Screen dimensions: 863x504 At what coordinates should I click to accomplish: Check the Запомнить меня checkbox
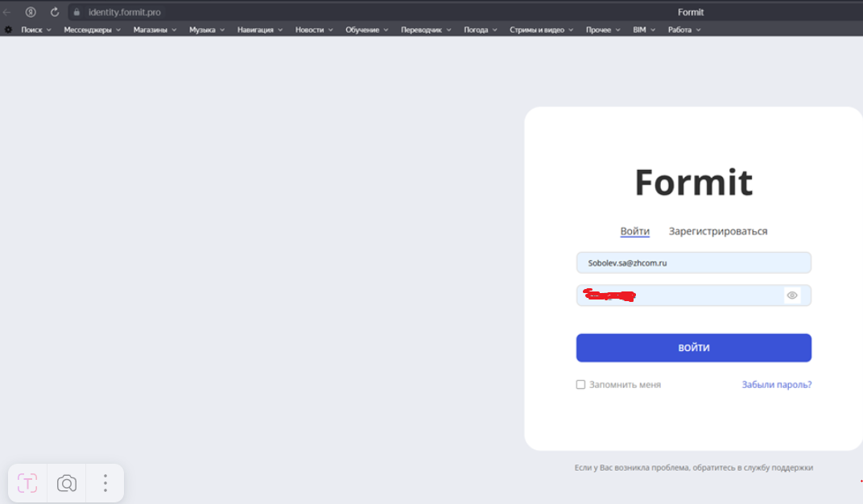580,385
